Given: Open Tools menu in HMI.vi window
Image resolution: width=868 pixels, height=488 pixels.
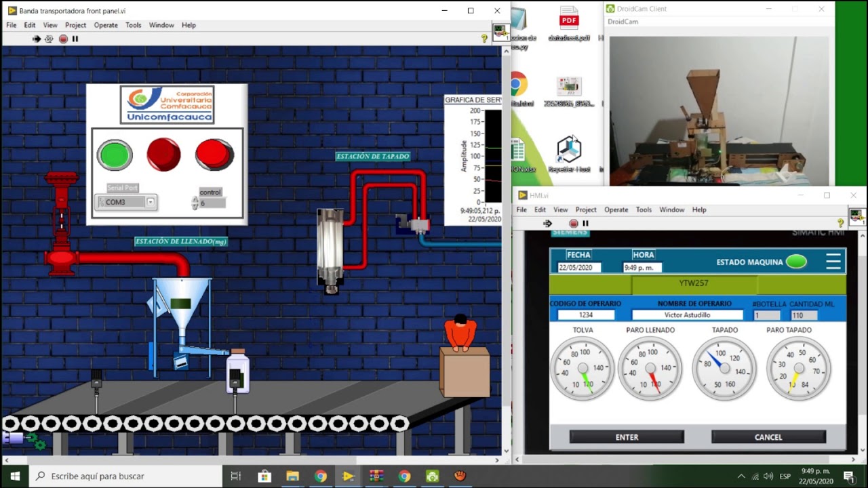Looking at the screenshot, I should [x=644, y=210].
